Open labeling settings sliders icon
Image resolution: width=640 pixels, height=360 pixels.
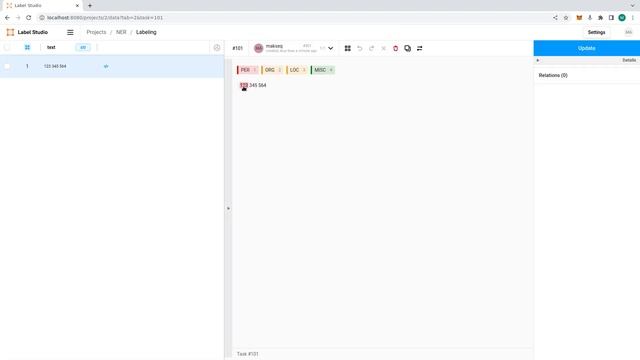point(420,48)
